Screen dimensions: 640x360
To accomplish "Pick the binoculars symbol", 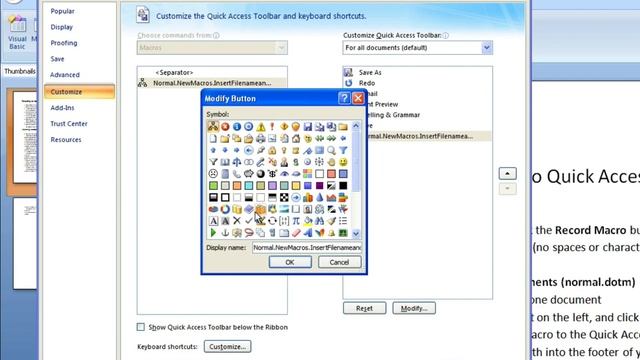I will click(320, 221).
